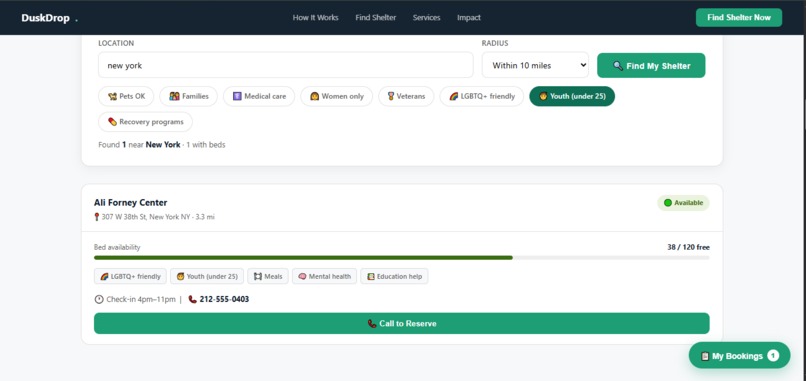Click the book icon in Education help tag
Viewport: 806px width, 381px height.
(x=371, y=276)
